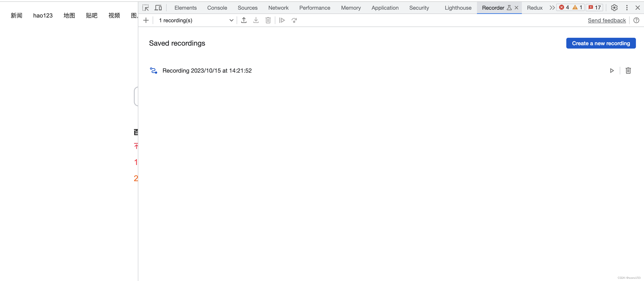Click the import recording upload icon
Viewport: 644px width, 281px height.
pos(244,20)
